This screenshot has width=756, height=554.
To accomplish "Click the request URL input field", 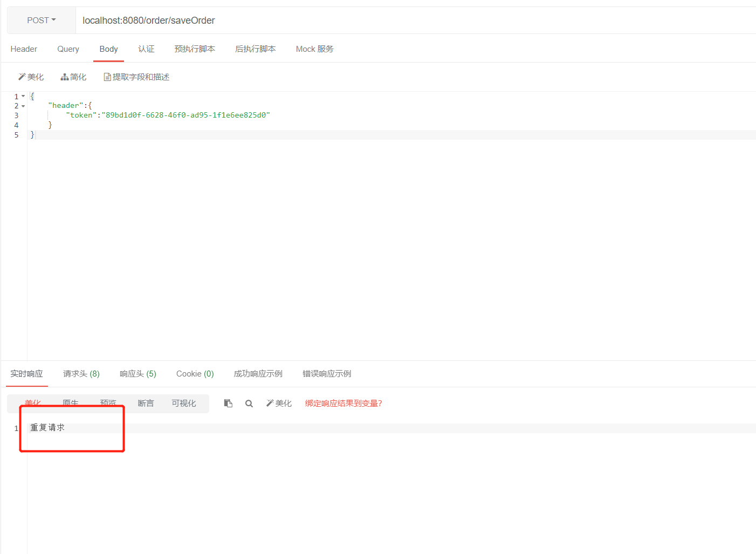I will [416, 20].
